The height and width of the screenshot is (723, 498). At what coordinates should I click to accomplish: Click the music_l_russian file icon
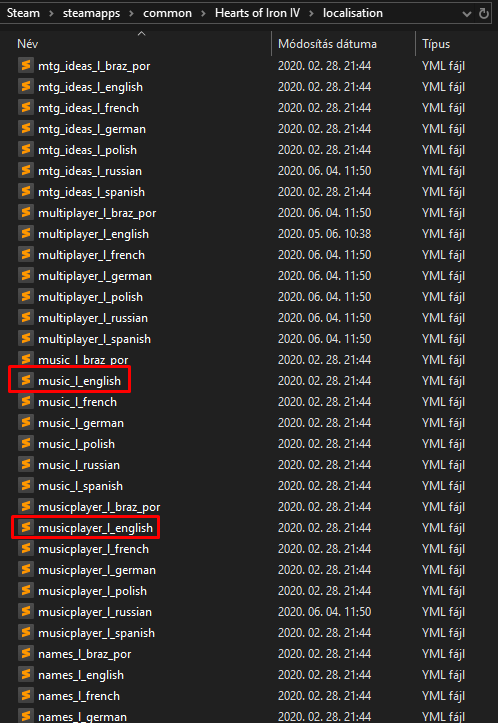pos(26,465)
